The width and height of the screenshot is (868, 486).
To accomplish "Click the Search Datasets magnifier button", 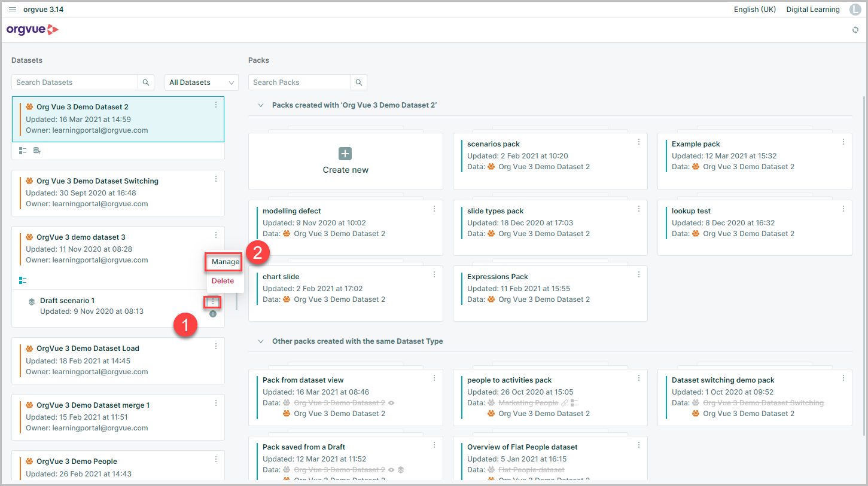I will 146,82.
